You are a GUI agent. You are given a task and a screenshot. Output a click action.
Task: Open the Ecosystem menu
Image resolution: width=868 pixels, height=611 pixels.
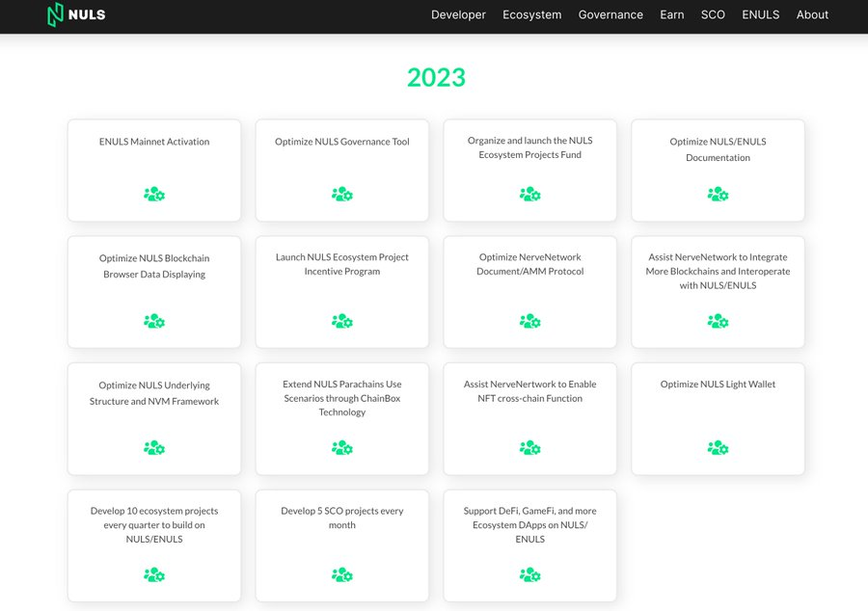point(532,14)
